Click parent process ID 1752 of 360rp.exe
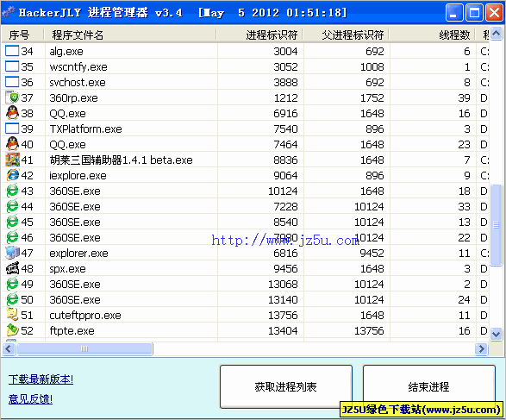 (x=372, y=97)
